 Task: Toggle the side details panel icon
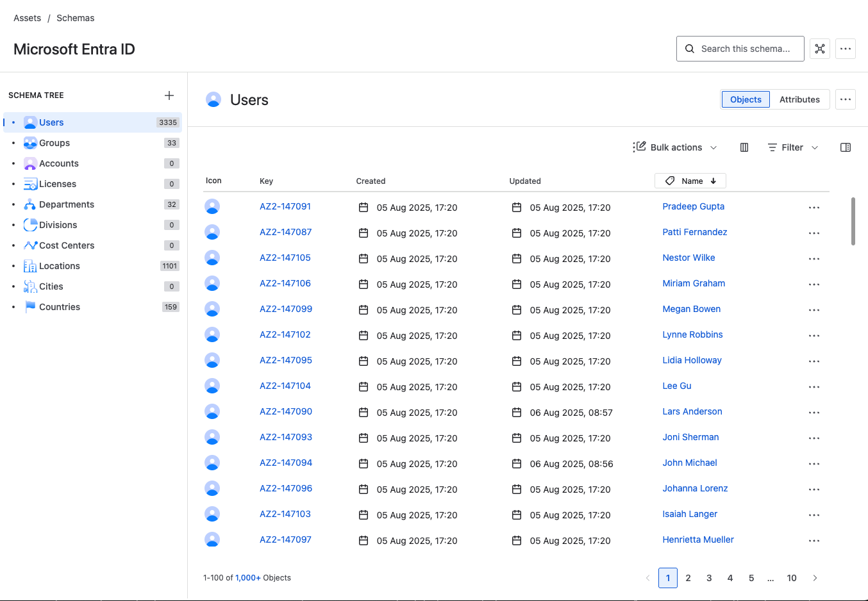(846, 147)
